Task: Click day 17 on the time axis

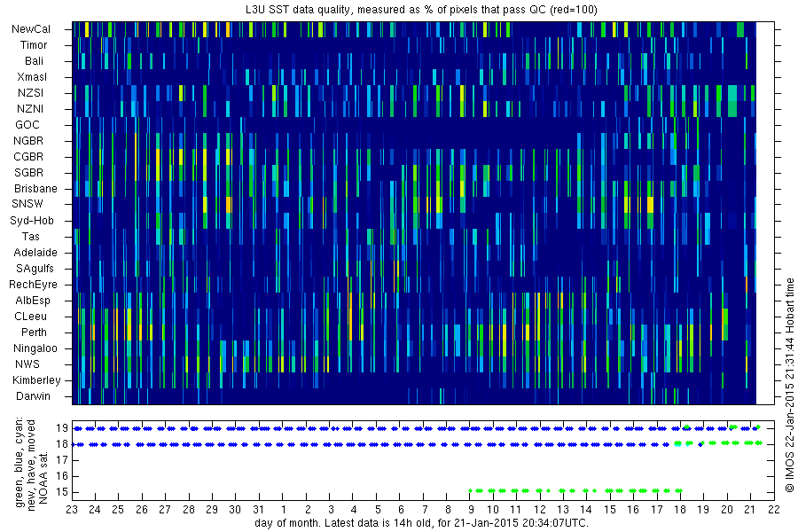Action: click(656, 509)
